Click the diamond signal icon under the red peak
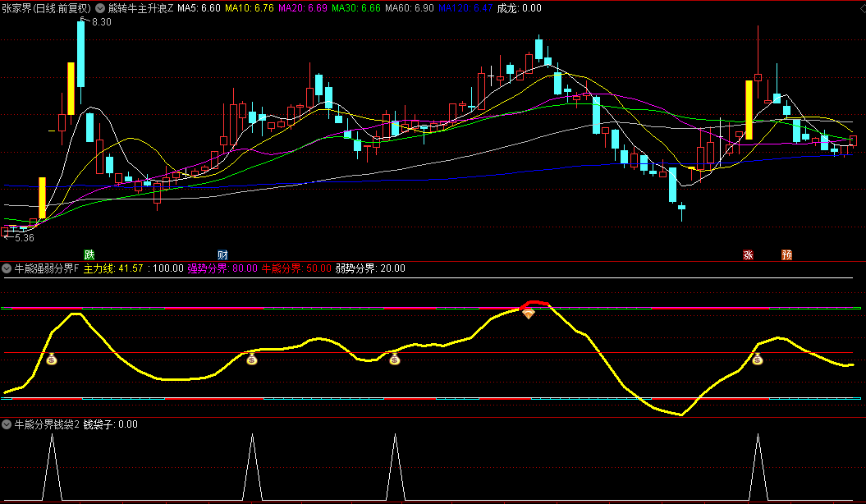 click(529, 314)
